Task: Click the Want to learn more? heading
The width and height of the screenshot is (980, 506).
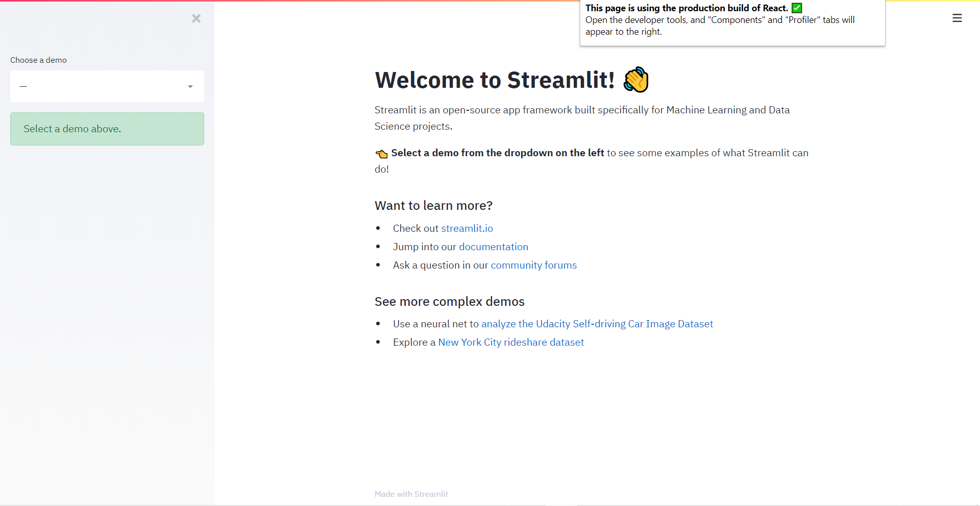Action: click(x=433, y=205)
